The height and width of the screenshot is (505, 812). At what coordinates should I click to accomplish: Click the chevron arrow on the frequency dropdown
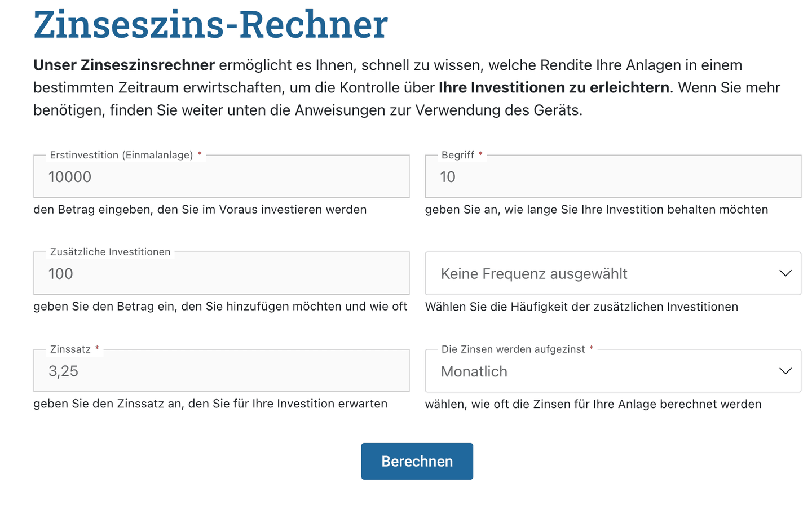pyautogui.click(x=785, y=274)
